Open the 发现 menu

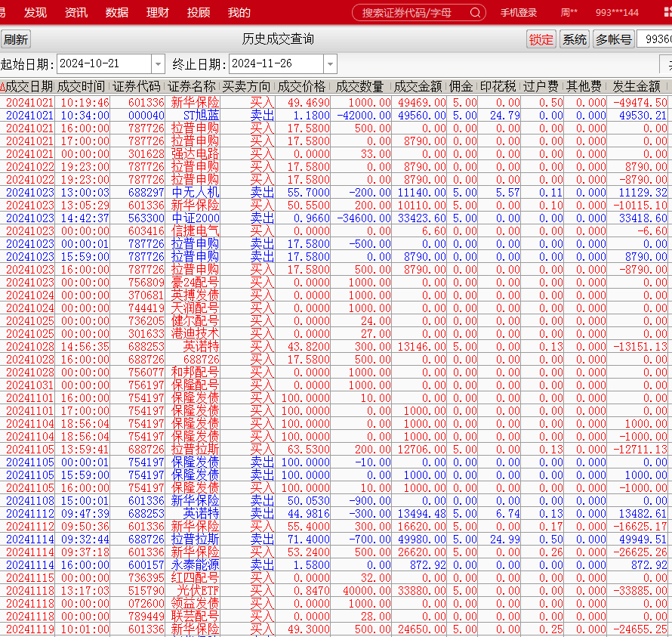click(35, 13)
